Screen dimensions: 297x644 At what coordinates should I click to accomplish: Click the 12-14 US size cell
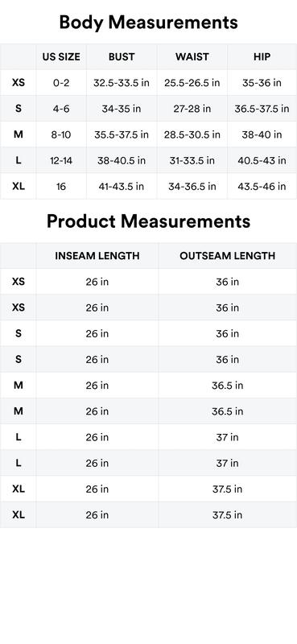tap(61, 160)
